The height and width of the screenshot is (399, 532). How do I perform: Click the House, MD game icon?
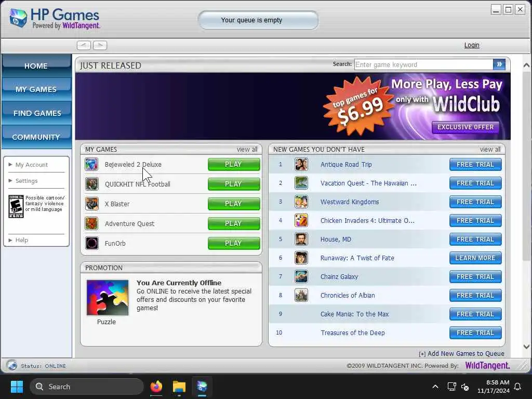click(301, 239)
